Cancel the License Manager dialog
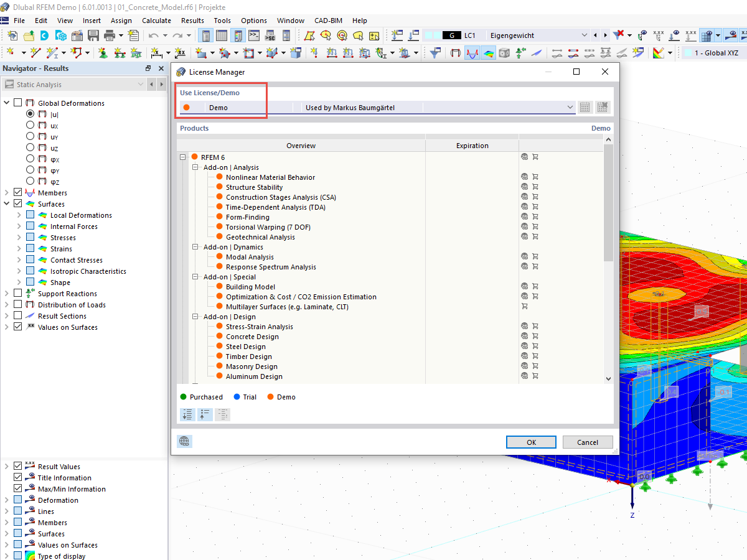This screenshot has height=560, width=747. pos(587,442)
